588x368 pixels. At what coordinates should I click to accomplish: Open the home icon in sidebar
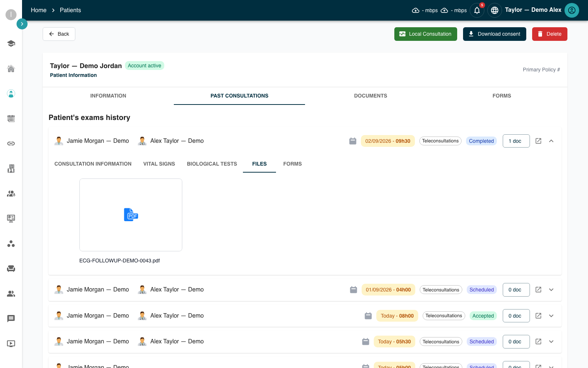coord(11,68)
